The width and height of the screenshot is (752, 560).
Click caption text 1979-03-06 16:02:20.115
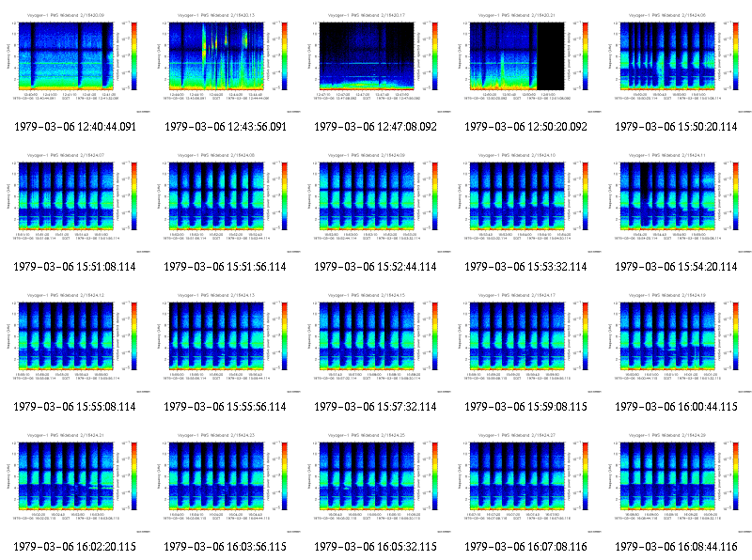pos(75,547)
